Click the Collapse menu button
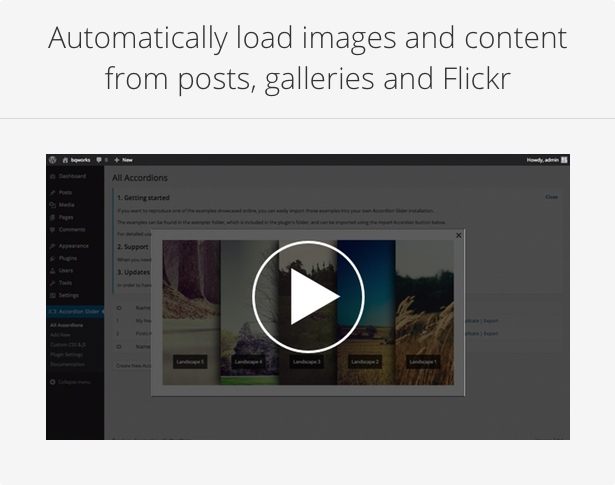615x485 pixels. tap(70, 382)
